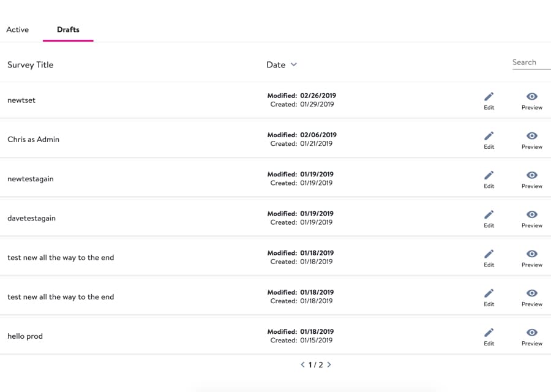Screen dimensions: 551x392
Task: Edit the davetestagain survey draft
Action: point(489,214)
